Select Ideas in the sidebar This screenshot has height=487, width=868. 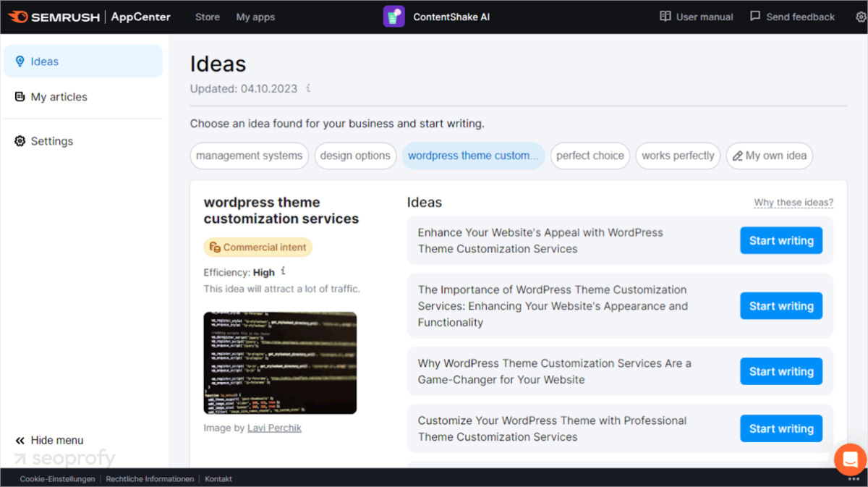point(83,62)
